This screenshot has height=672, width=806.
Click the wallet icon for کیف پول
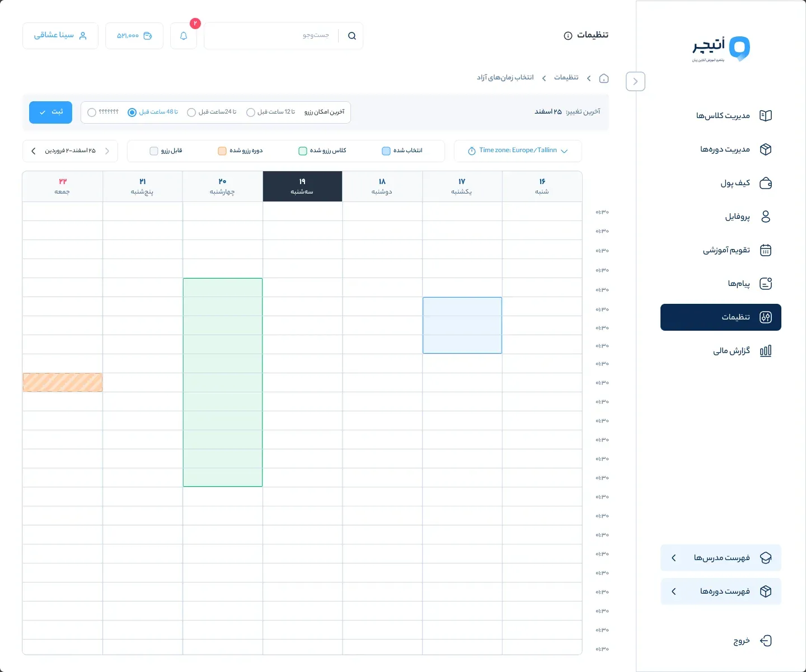coord(766,183)
